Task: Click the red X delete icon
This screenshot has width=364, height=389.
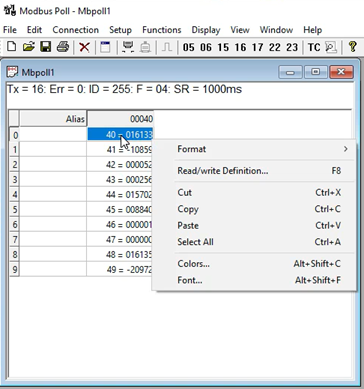Action: pyautogui.click(x=84, y=47)
